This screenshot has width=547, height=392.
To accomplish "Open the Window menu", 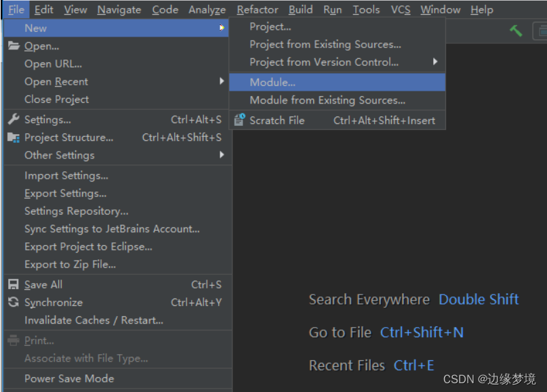I will tap(441, 9).
